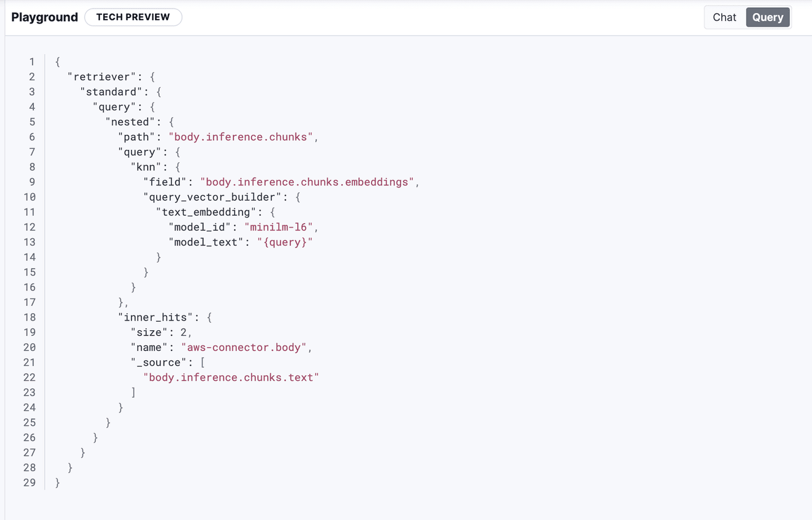Click the TECH PREVIEW badge
812x520 pixels.
click(133, 17)
